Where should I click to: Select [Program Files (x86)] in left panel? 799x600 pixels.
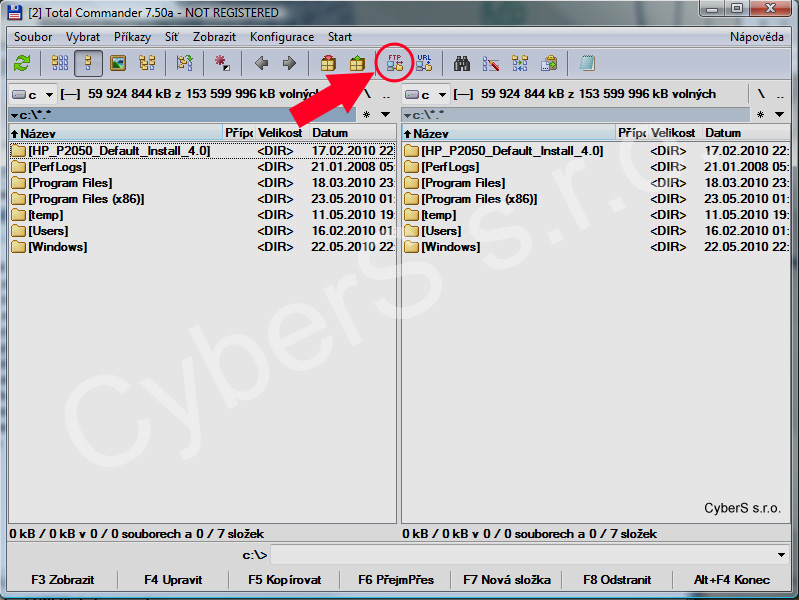(x=202, y=199)
